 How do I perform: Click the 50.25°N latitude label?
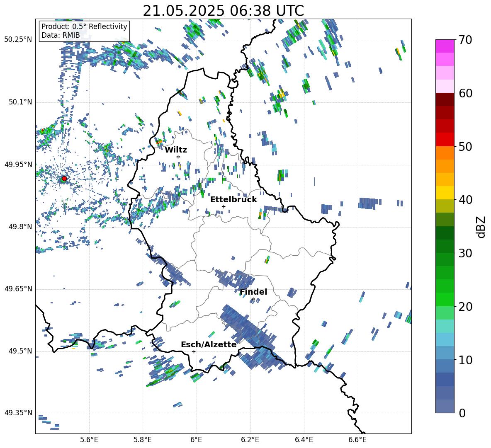18,39
